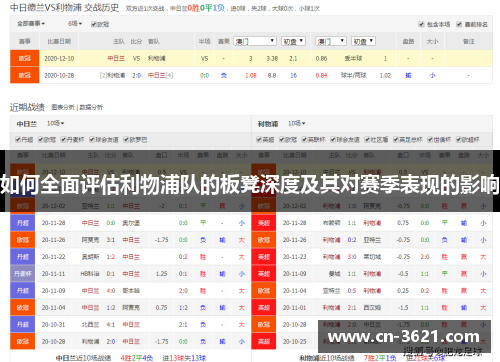The image size is (500, 362).
Task: Uncheck 英联杯 filter for 利物浦
Action: [x=304, y=139]
